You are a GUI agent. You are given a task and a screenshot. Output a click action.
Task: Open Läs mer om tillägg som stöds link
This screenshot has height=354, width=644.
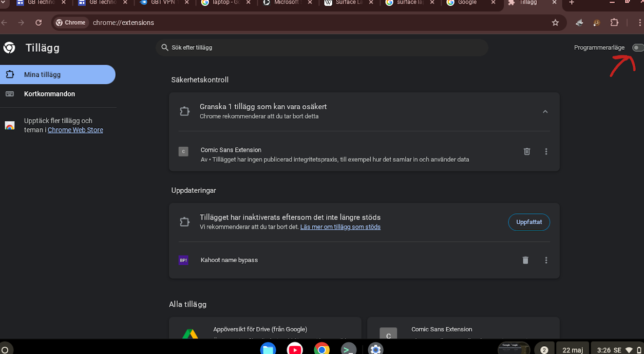pyautogui.click(x=340, y=227)
